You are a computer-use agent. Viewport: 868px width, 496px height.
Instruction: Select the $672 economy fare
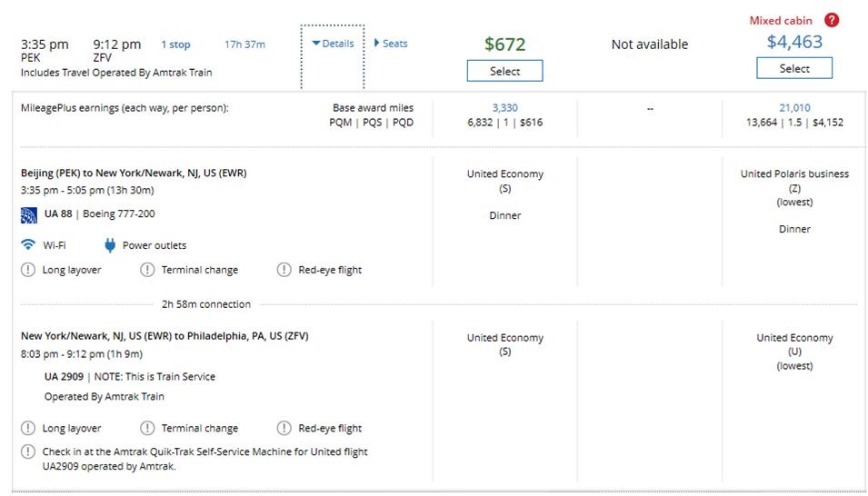point(504,71)
